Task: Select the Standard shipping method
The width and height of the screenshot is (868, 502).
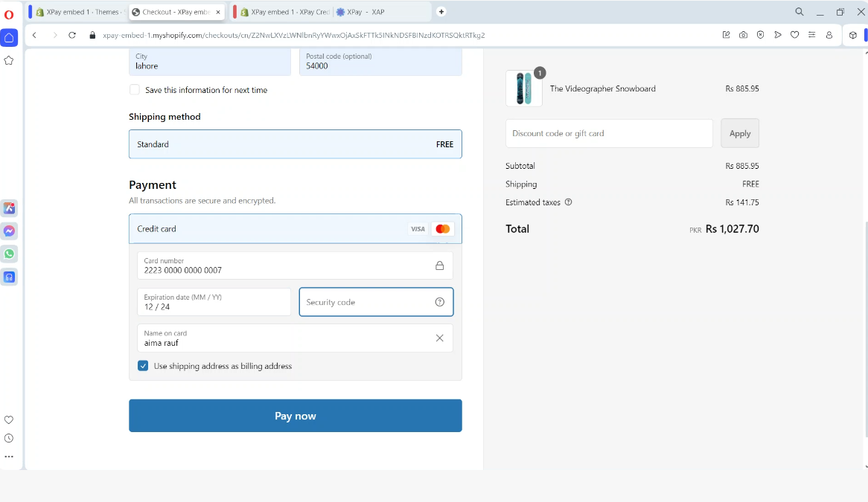Action: [295, 144]
